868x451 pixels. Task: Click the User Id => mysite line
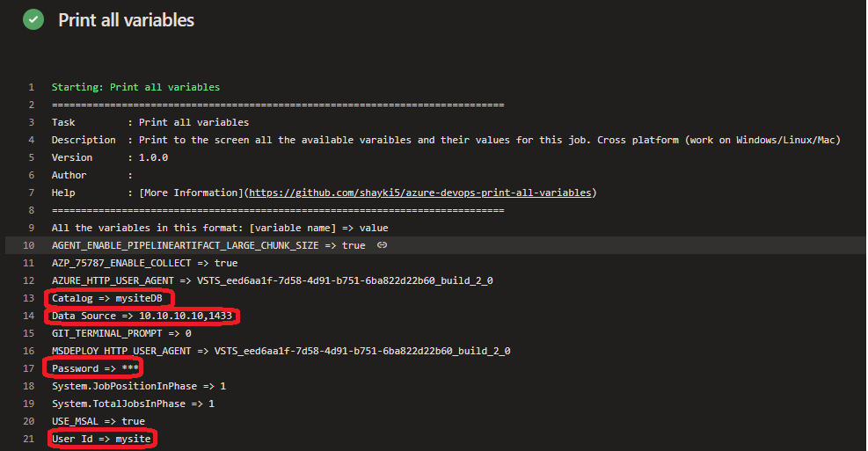101,439
